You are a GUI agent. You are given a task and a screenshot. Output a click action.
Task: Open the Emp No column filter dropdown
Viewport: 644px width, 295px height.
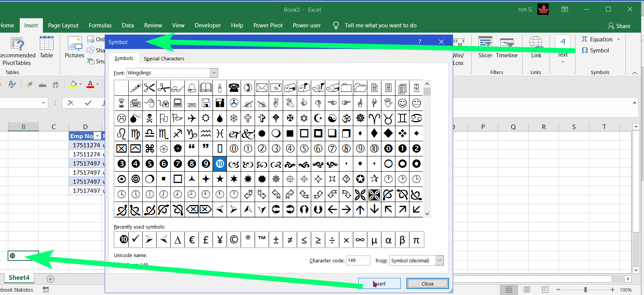(x=98, y=136)
